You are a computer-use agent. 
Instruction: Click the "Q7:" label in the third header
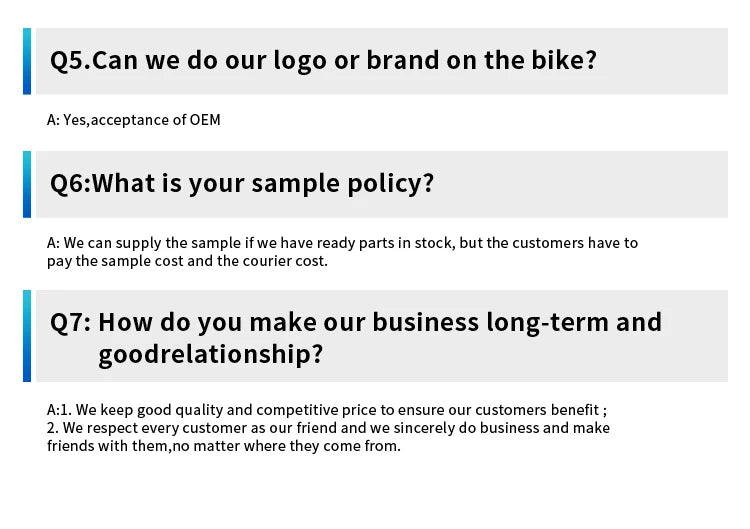pos(71,323)
